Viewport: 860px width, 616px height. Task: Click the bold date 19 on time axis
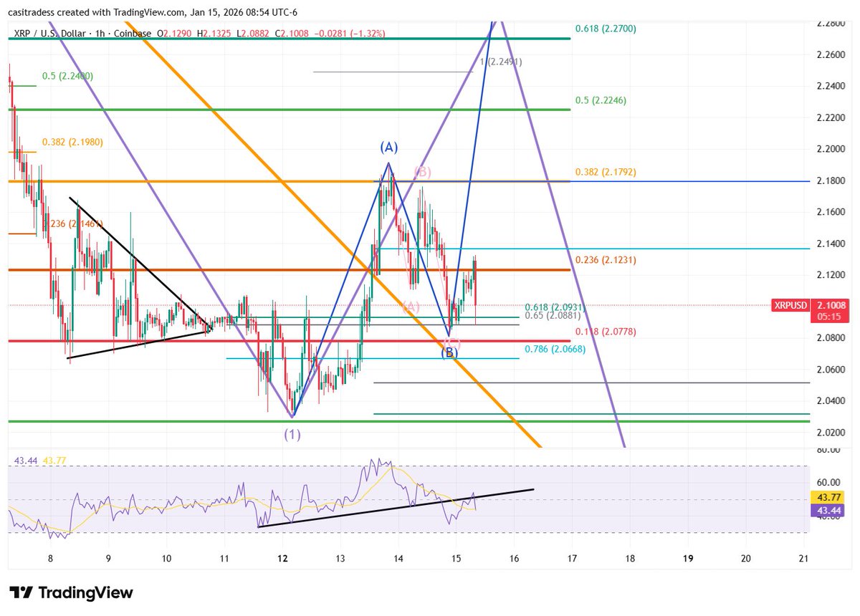[688, 558]
